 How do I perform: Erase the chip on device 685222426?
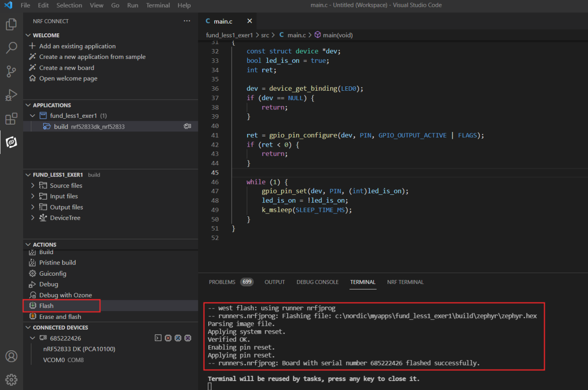(168, 338)
